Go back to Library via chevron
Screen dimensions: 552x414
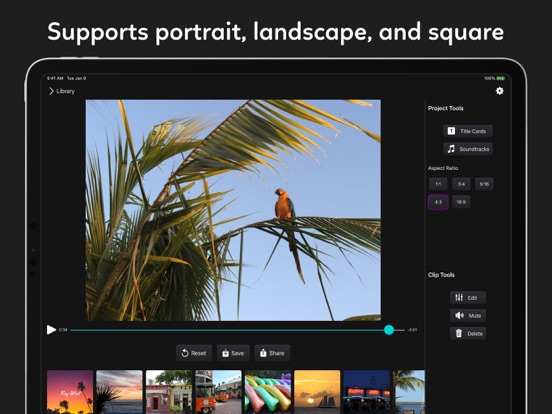coord(51,91)
